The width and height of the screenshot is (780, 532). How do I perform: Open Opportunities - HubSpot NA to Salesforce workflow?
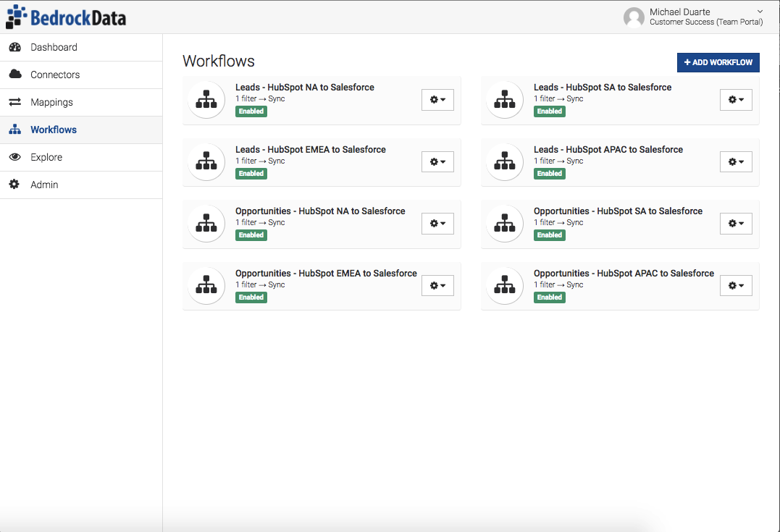(320, 211)
